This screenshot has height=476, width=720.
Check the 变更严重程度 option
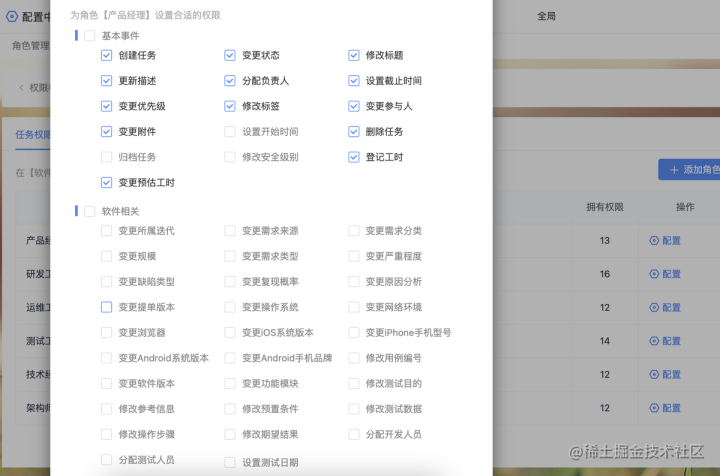pos(354,256)
